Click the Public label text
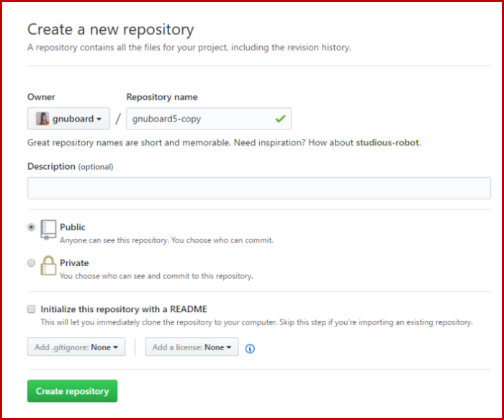 click(x=72, y=227)
